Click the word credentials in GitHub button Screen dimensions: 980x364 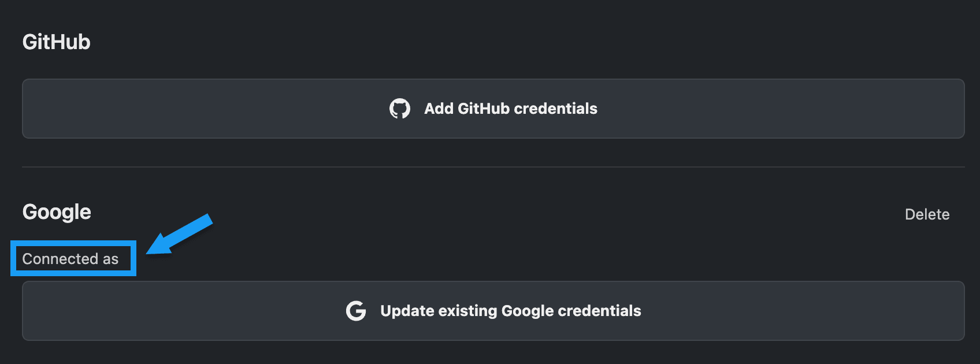[555, 109]
